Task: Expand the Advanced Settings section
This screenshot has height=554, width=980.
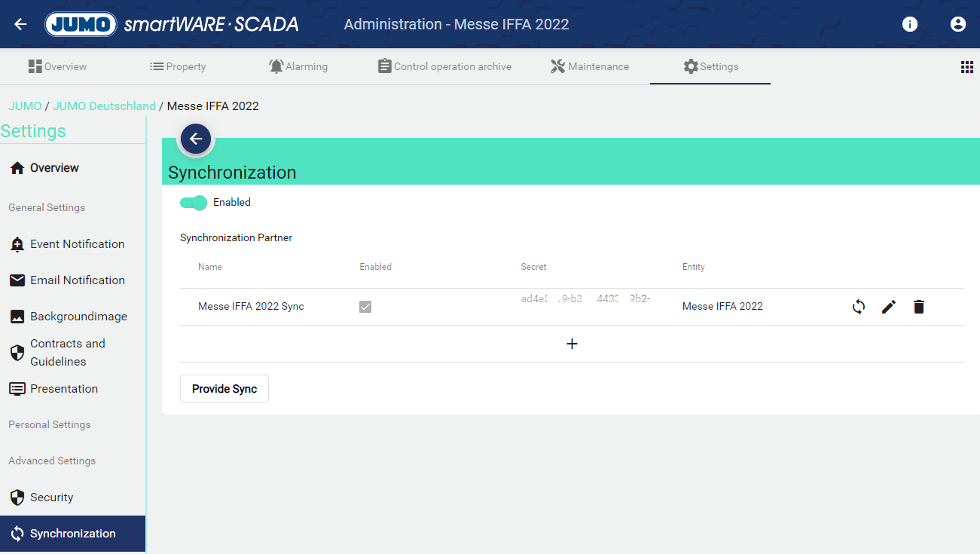Action: point(52,461)
